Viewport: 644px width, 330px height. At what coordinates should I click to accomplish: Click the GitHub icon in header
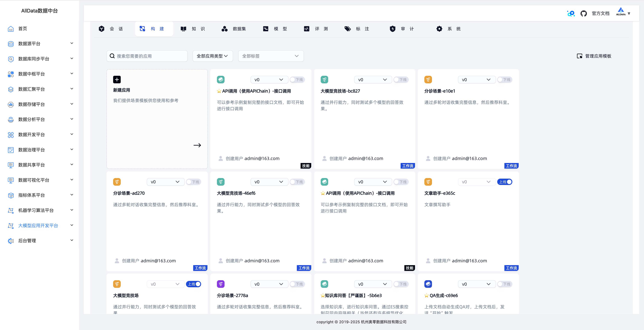click(x=583, y=13)
